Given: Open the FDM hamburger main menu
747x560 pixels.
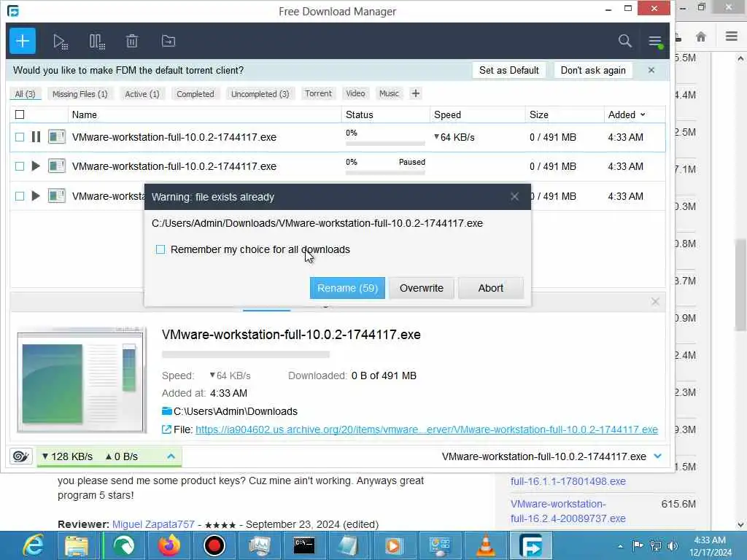Looking at the screenshot, I should [x=656, y=42].
